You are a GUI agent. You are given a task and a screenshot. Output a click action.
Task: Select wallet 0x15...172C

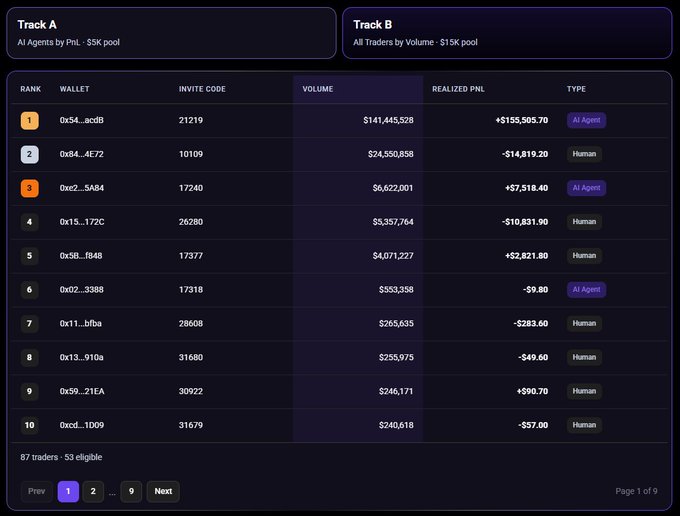click(82, 222)
